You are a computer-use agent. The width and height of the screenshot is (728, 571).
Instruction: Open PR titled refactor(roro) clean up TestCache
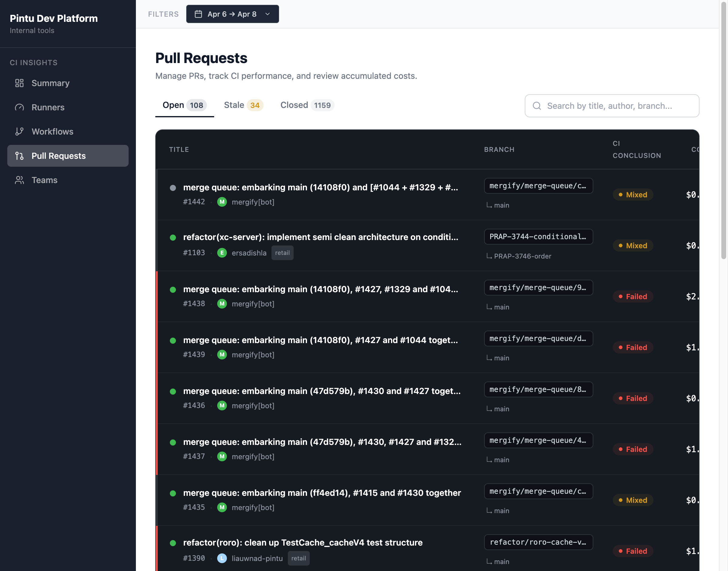click(302, 542)
